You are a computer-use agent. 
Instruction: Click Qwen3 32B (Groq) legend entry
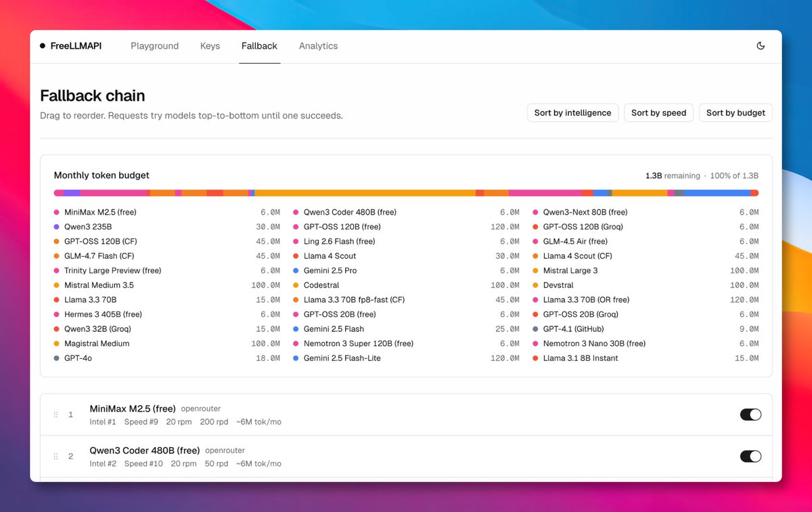click(x=97, y=329)
